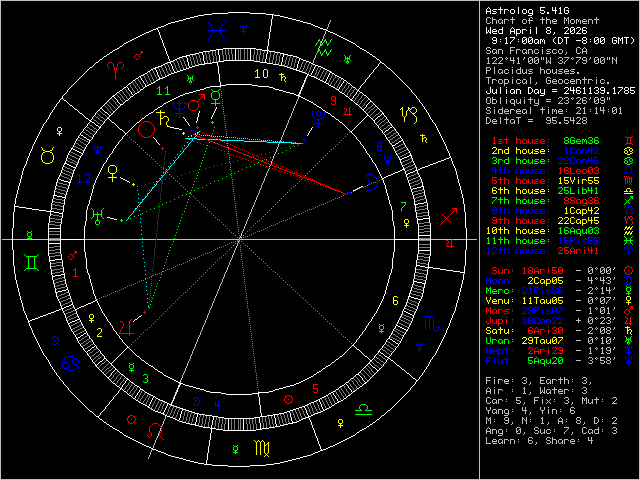
Task: Click the 'Yang: 4, Yin: 6' line
Action: click(530, 411)
